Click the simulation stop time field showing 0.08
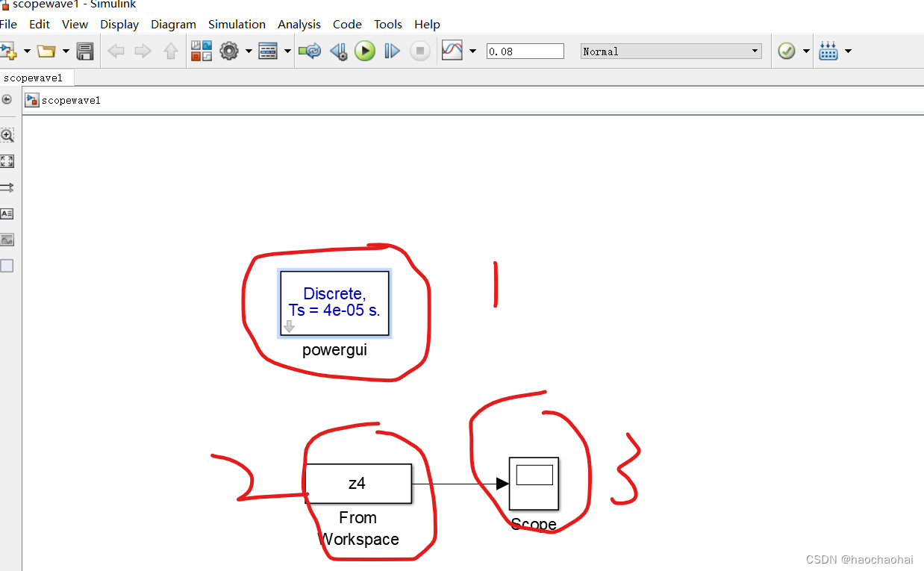This screenshot has height=571, width=924. click(x=525, y=51)
